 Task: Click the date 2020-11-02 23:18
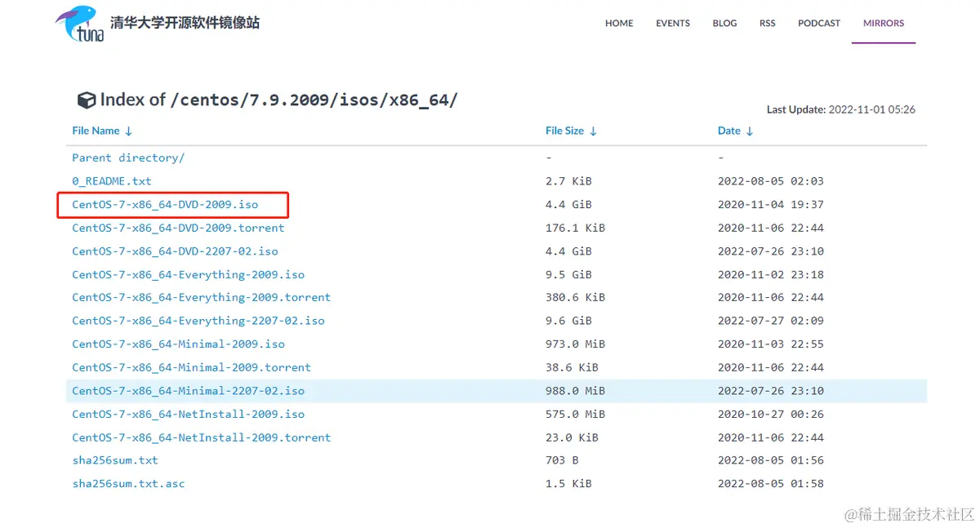click(771, 274)
